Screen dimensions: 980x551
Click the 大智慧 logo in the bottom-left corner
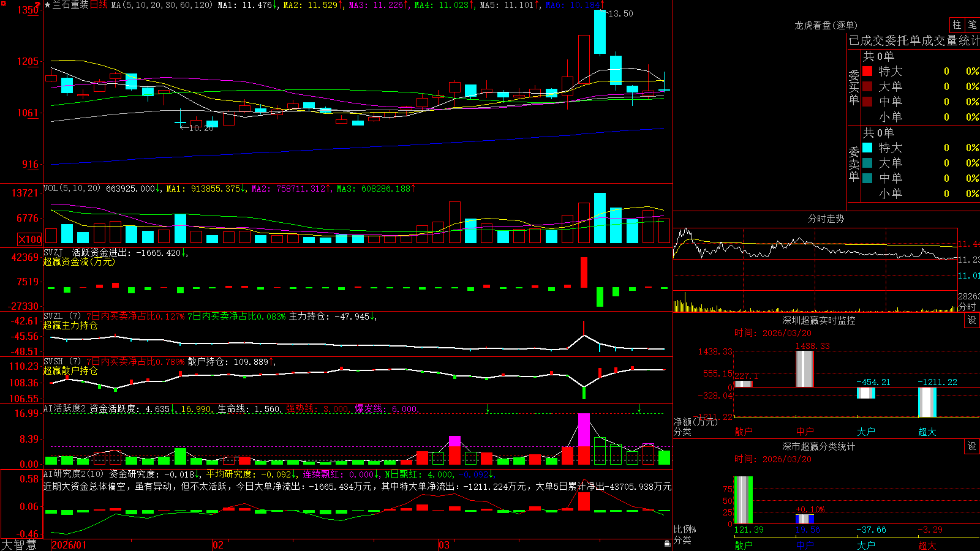coord(19,544)
